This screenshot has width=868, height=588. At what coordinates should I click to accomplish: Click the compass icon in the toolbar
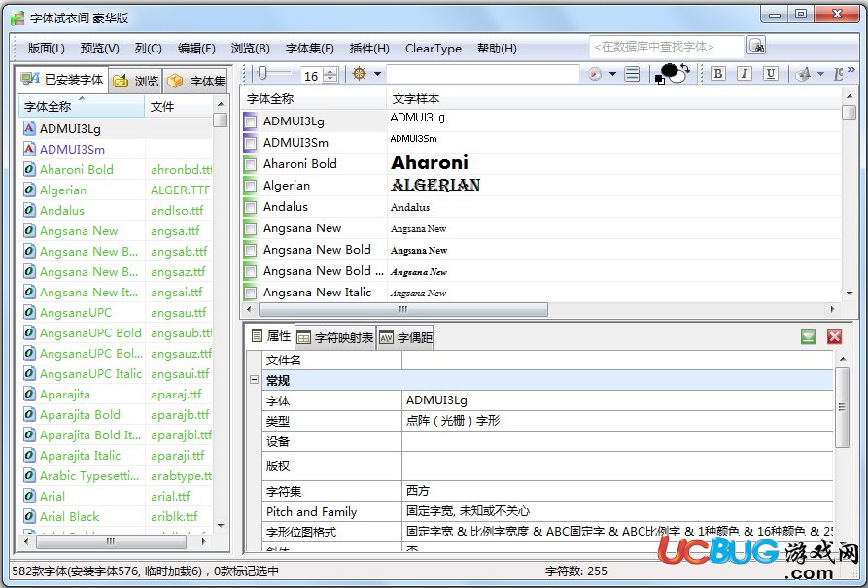[x=595, y=74]
